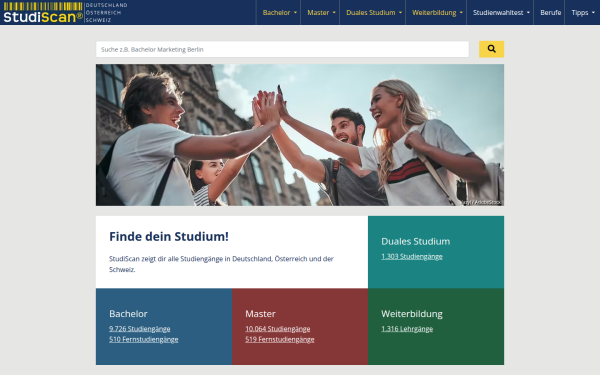Expand the Studienwahltest dropdown arrow

tap(528, 13)
